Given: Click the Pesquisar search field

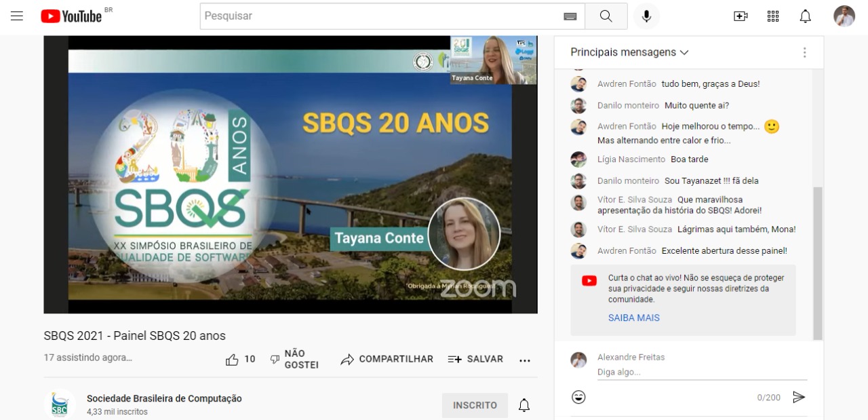Looking at the screenshot, I should (383, 16).
